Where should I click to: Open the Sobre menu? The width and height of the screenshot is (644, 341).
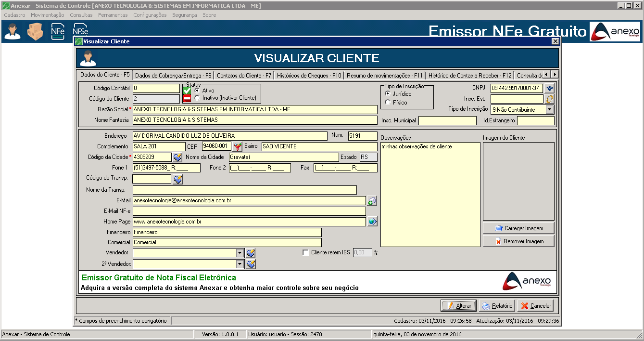coord(209,15)
